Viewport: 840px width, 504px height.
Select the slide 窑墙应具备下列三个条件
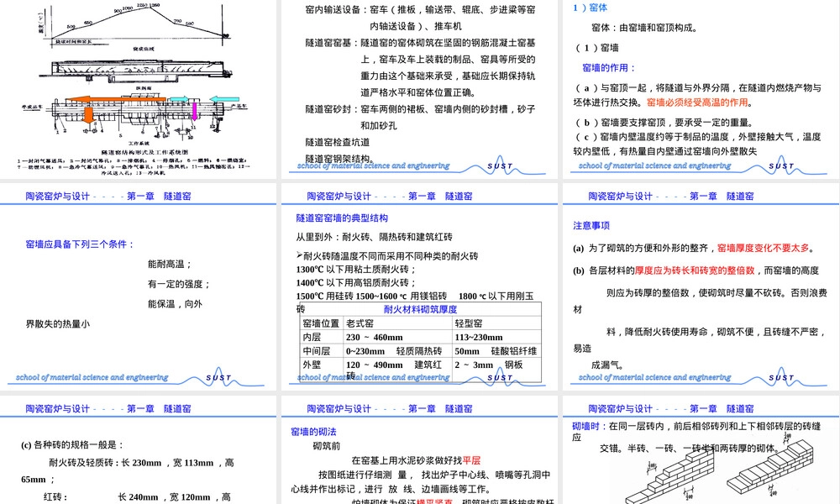[139, 286]
